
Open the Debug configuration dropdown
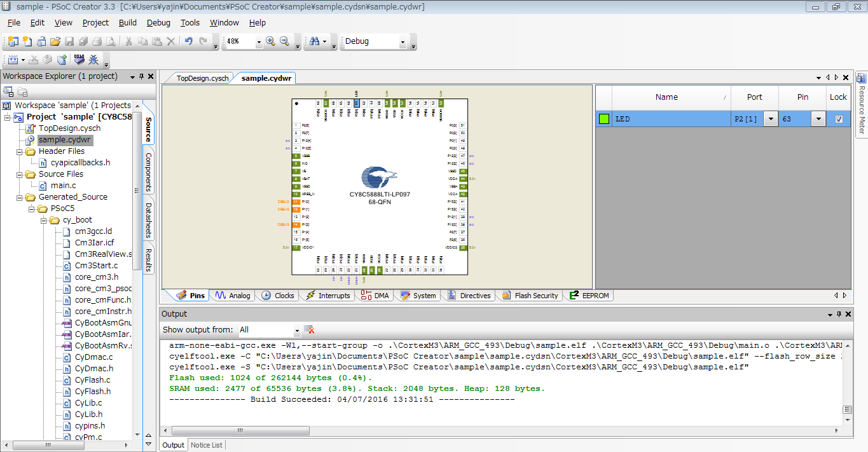click(403, 41)
